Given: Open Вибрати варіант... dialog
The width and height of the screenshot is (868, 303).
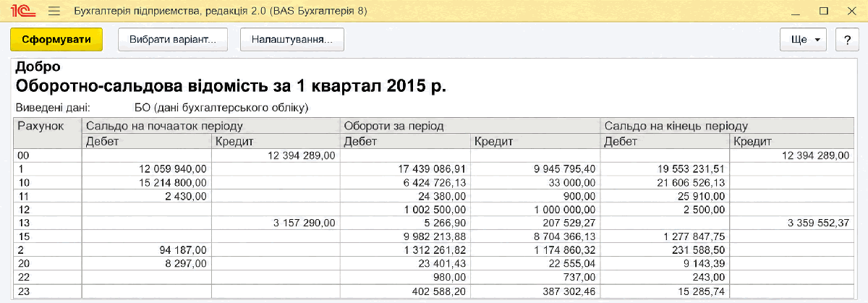Looking at the screenshot, I should 173,40.
